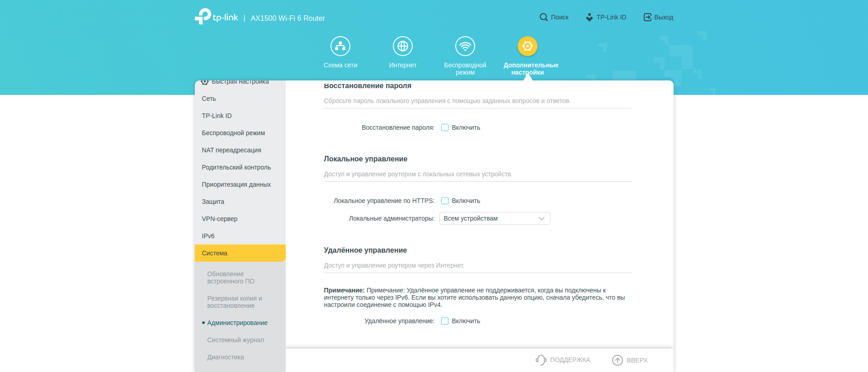
Task: Expand the Защита sidebar section
Action: (x=213, y=202)
